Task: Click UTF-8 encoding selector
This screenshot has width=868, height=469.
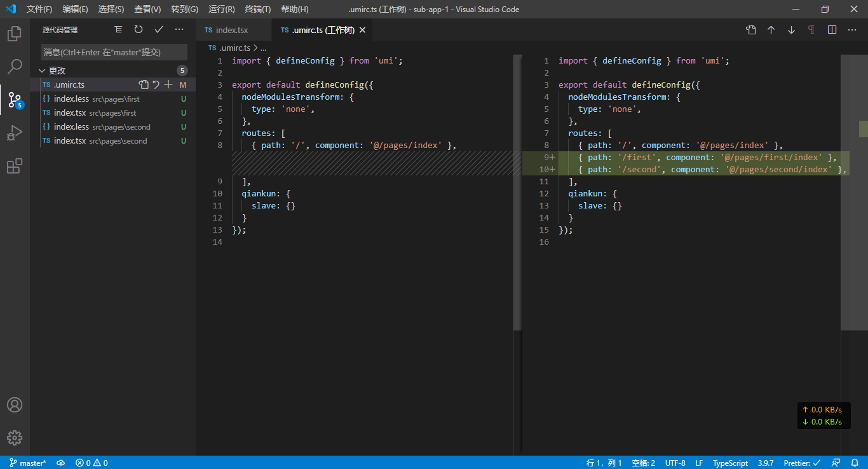Action: [x=675, y=463]
